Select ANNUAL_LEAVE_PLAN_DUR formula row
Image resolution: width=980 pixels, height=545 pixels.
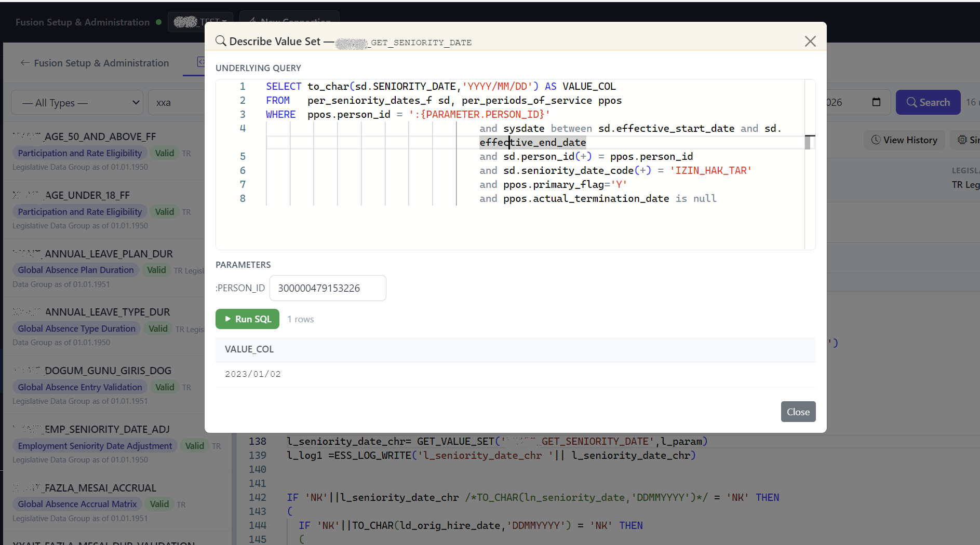(x=104, y=268)
